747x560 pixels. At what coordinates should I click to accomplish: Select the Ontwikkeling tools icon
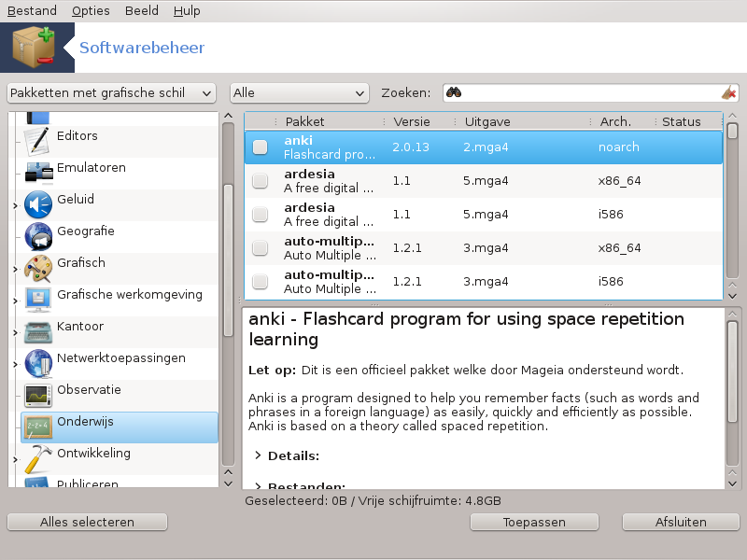37,457
